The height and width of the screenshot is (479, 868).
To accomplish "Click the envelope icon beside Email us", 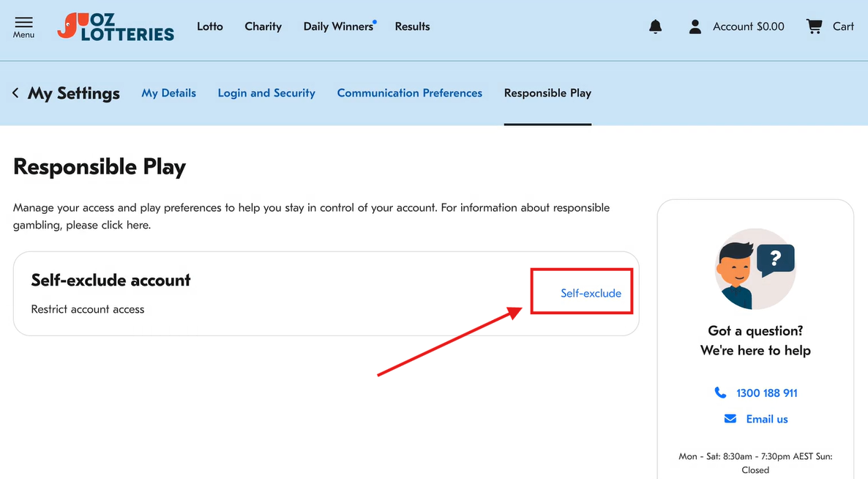I will click(730, 419).
